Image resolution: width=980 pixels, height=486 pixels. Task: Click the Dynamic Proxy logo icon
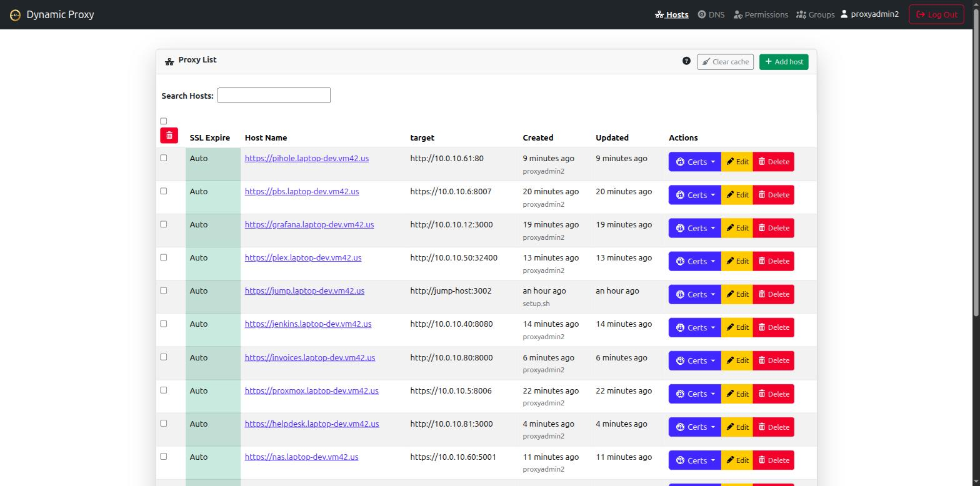pos(15,14)
